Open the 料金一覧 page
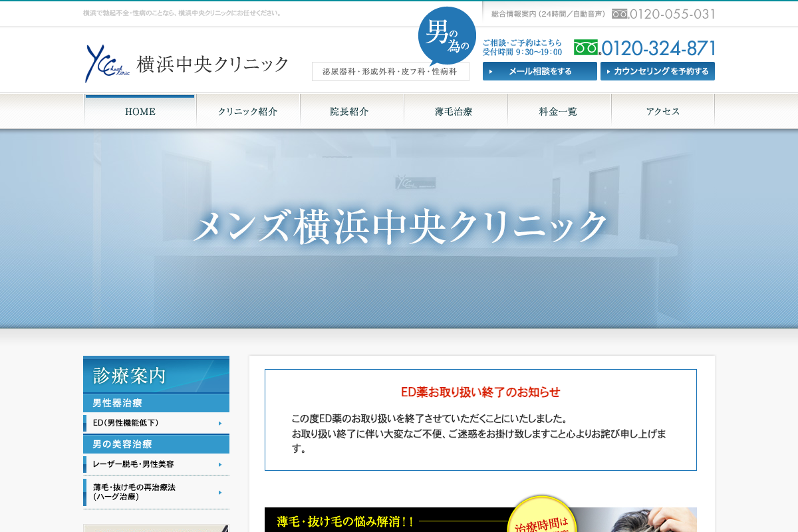 (559, 111)
